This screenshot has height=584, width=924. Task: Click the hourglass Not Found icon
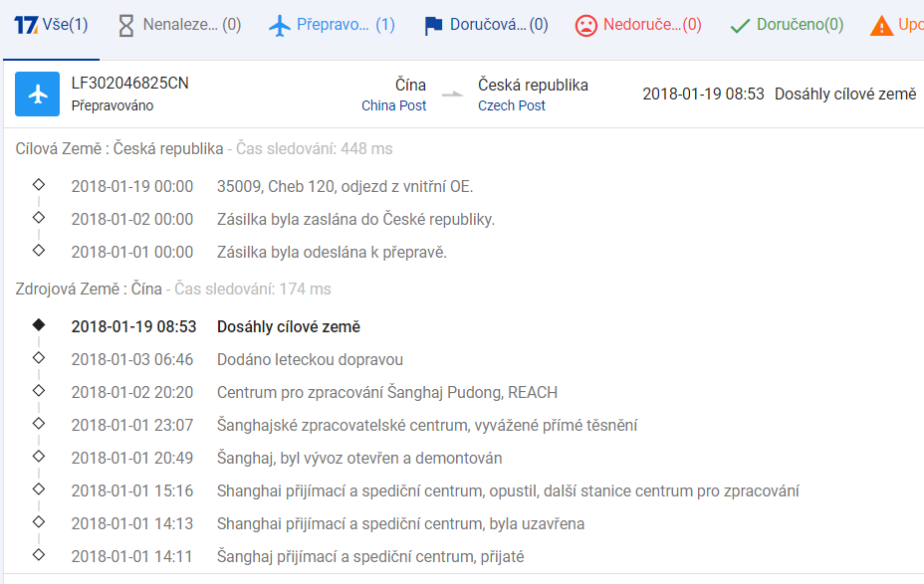pyautogui.click(x=125, y=25)
